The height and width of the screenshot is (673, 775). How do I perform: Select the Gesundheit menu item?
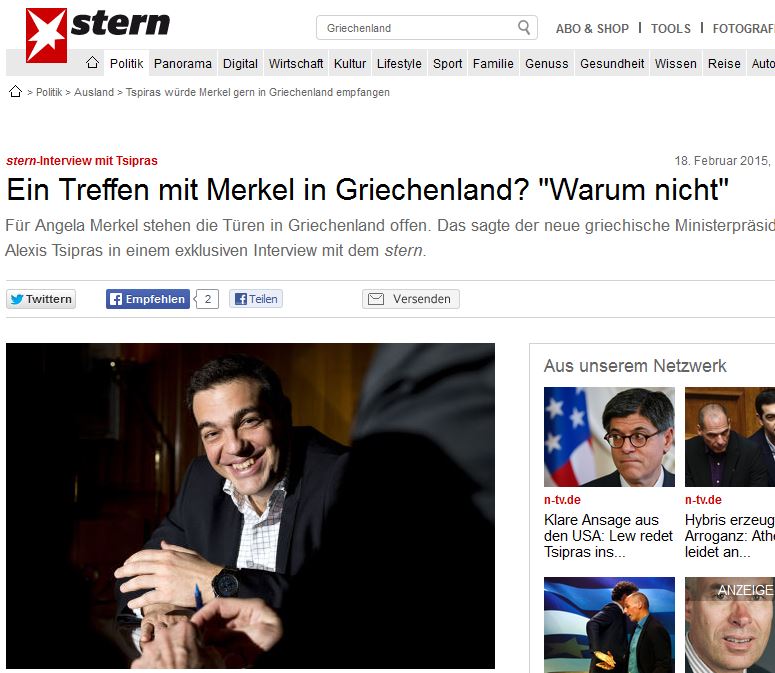(x=612, y=63)
